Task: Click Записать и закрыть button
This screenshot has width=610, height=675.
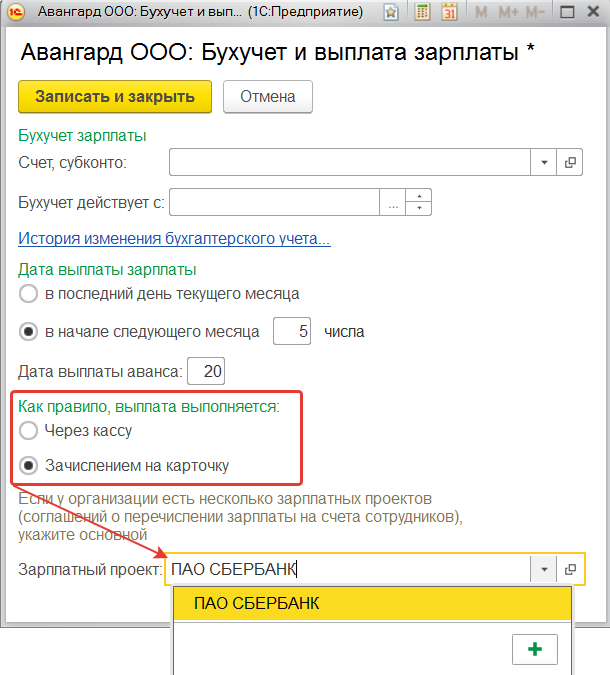Action: [x=115, y=97]
